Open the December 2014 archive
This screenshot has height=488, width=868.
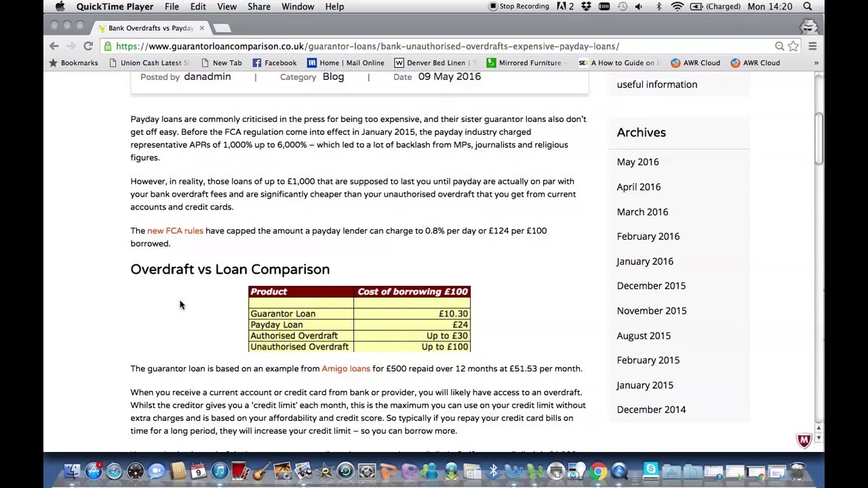coord(651,409)
